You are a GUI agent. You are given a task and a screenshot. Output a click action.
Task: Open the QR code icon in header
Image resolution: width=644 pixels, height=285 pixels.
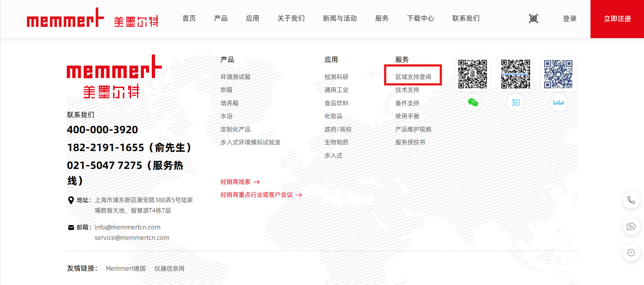click(533, 19)
